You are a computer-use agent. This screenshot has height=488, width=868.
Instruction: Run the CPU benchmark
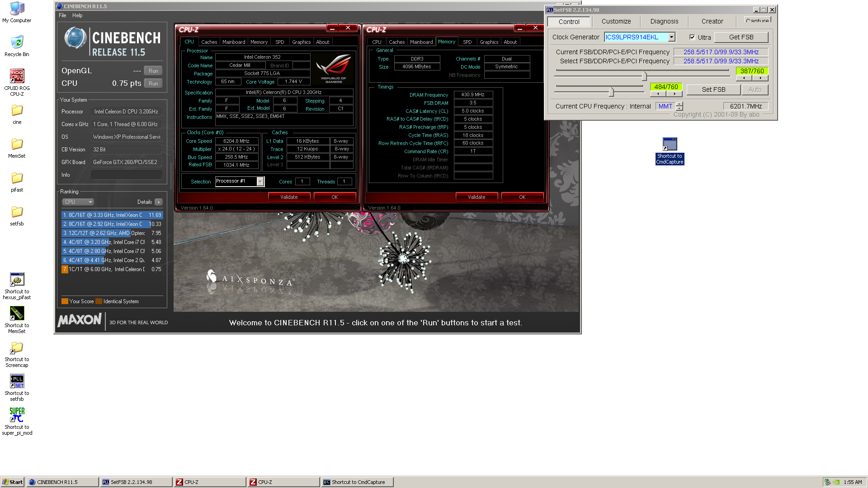(x=153, y=84)
